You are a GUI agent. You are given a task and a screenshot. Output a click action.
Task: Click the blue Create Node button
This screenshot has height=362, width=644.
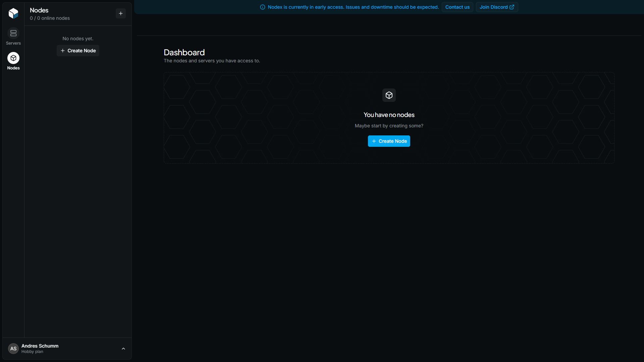tap(389, 141)
